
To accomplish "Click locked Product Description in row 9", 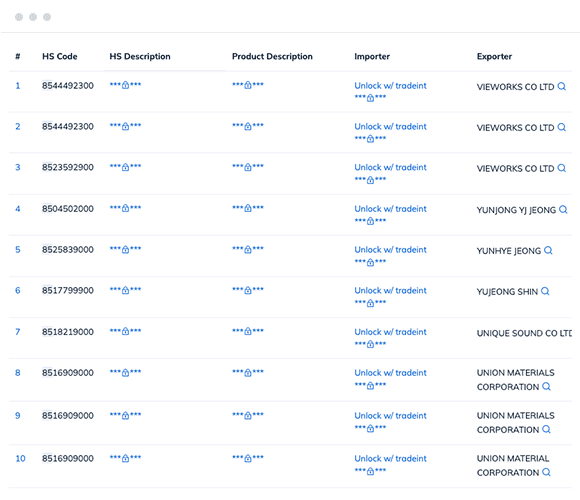I will pos(248,415).
